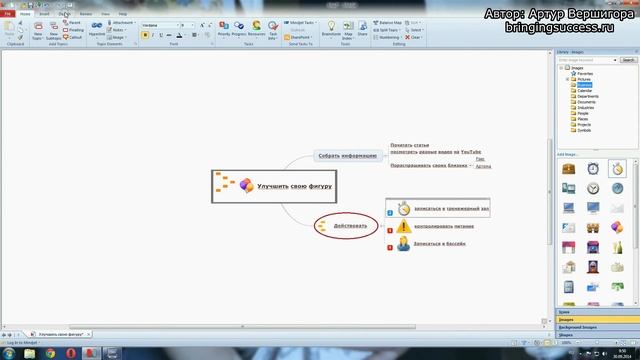Insert the balloons library image
This screenshot has height=360, width=640.
[617, 227]
